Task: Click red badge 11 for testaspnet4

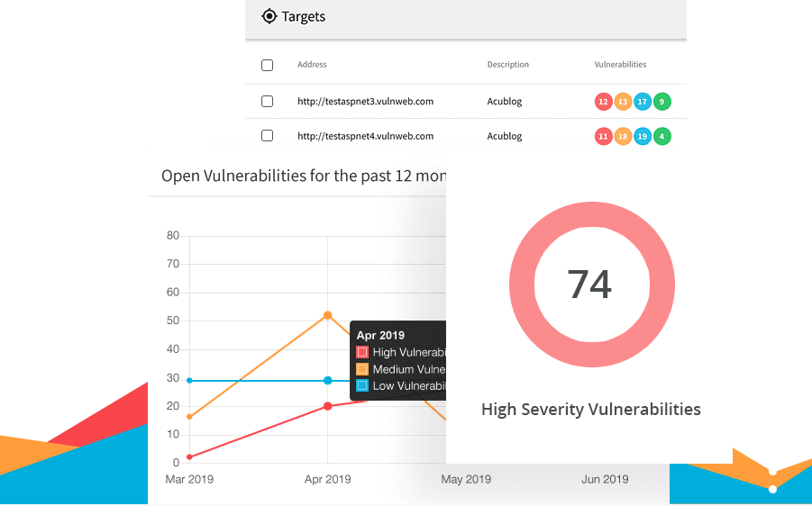Action: coord(604,137)
